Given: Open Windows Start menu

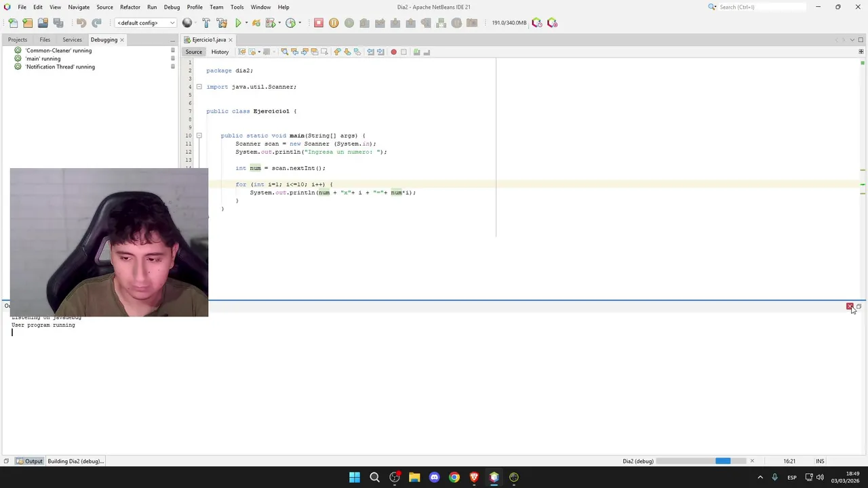Looking at the screenshot, I should (355, 477).
